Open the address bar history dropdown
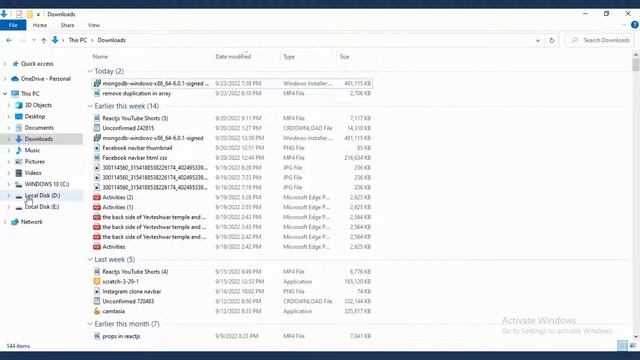Image resolution: width=640 pixels, height=360 pixels. pos(538,40)
